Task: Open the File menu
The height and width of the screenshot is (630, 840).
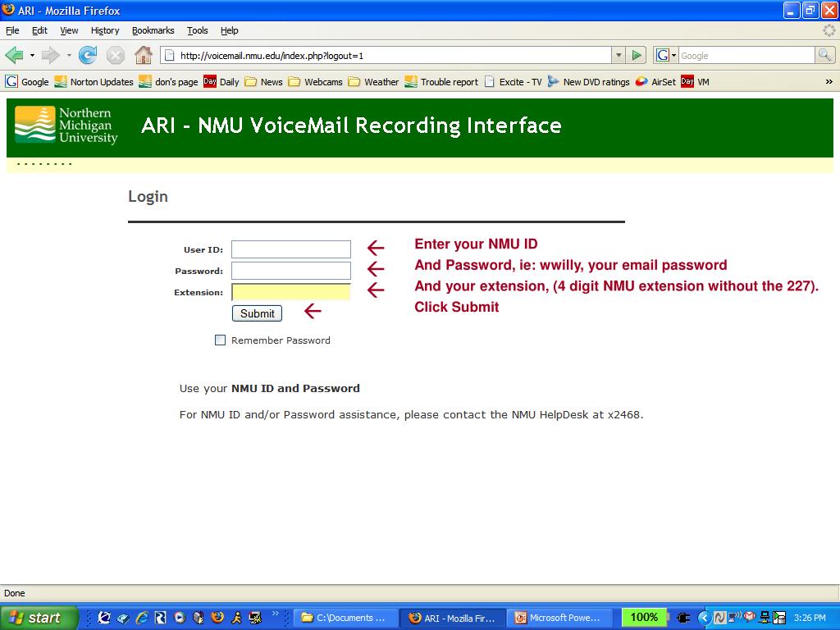Action: [12, 30]
